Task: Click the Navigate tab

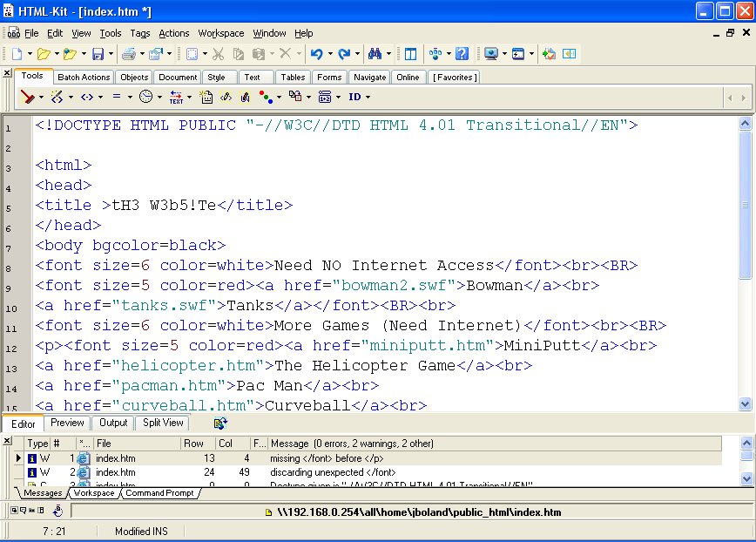Action: click(x=370, y=78)
